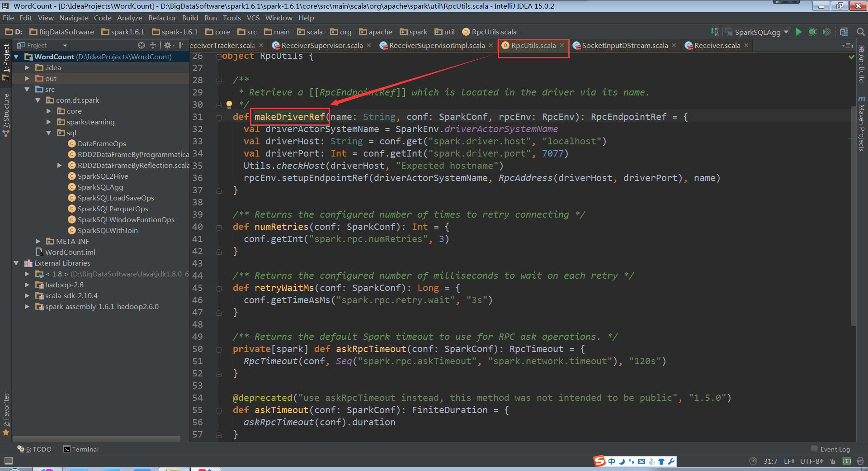Screen dimensions: 868x471
Task: Collapse External Libraries node
Action: point(16,263)
